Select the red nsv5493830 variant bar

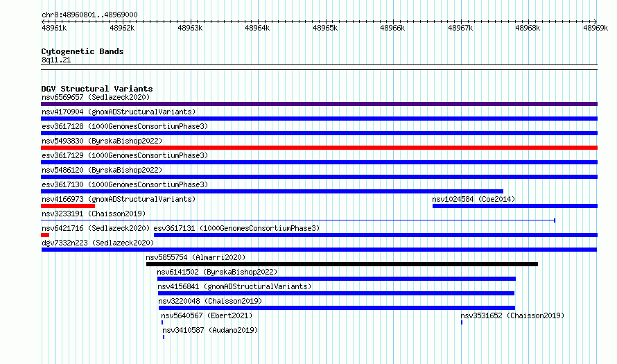click(319, 148)
